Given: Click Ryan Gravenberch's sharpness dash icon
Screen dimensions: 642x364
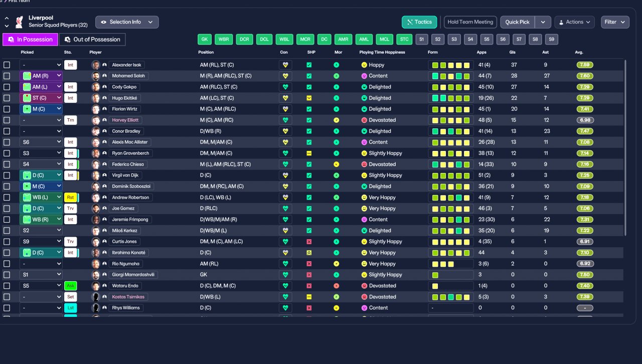Looking at the screenshot, I should pyautogui.click(x=309, y=153).
